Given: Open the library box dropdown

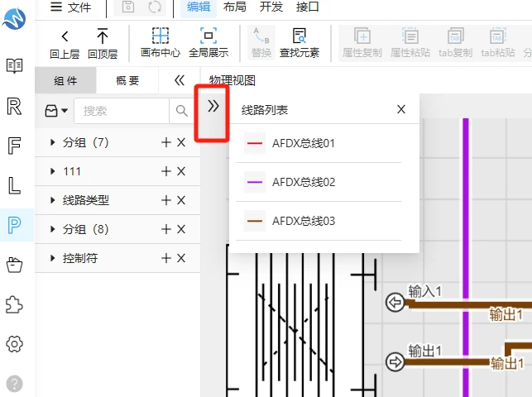Looking at the screenshot, I should 56,111.
